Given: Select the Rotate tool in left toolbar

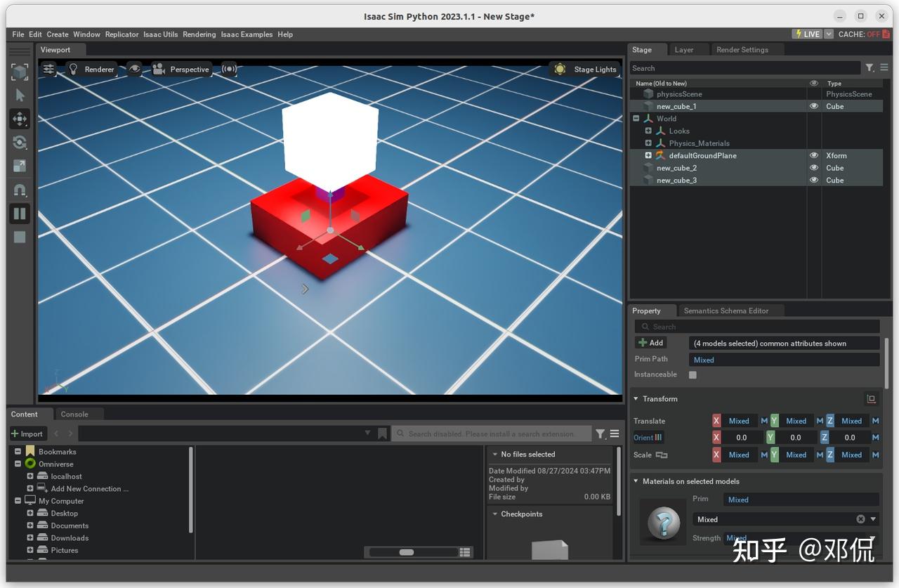Looking at the screenshot, I should [x=20, y=143].
